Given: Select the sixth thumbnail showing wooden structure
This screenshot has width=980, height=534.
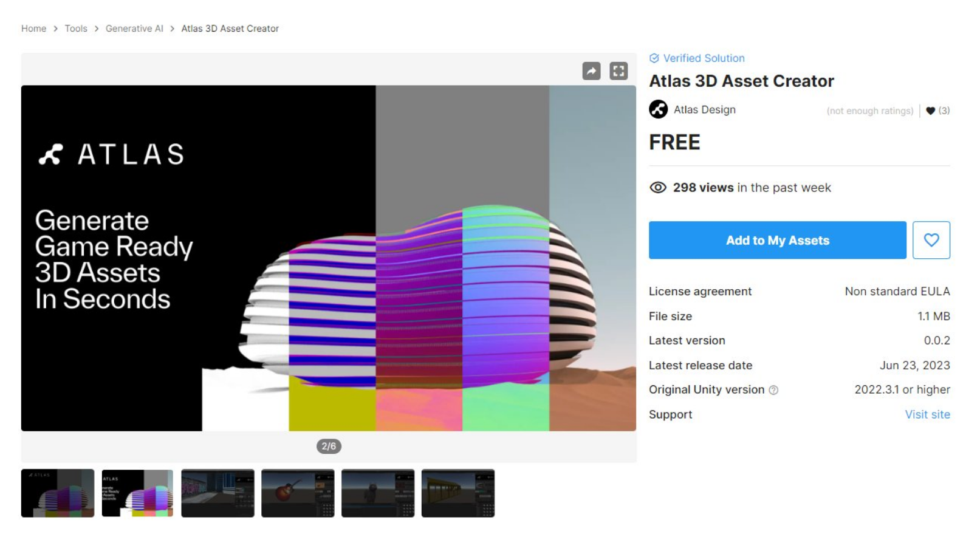Looking at the screenshot, I should click(x=458, y=493).
